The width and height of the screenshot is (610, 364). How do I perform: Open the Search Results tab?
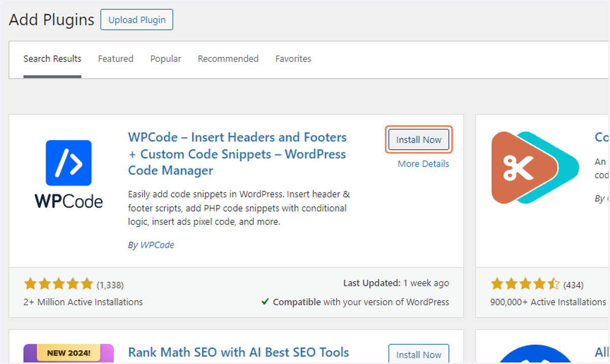pos(52,59)
